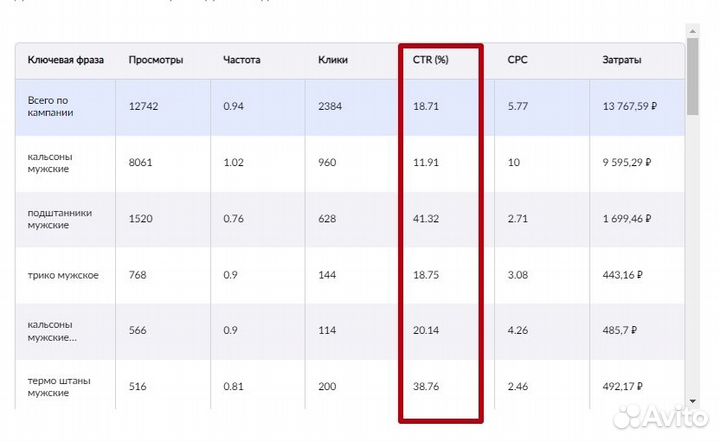Click the Клики column header
Viewport: 720px width, 442px height.
coord(333,60)
